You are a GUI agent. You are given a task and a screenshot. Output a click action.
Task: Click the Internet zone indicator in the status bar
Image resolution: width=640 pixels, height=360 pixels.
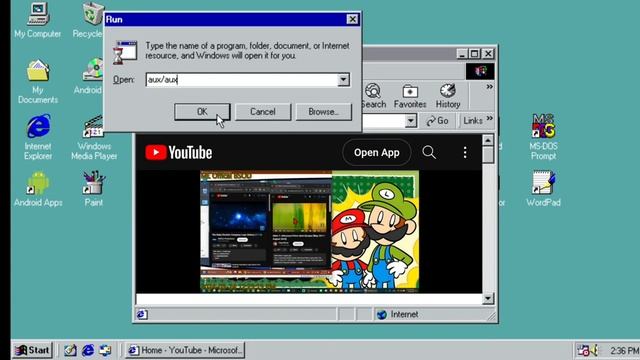398,314
